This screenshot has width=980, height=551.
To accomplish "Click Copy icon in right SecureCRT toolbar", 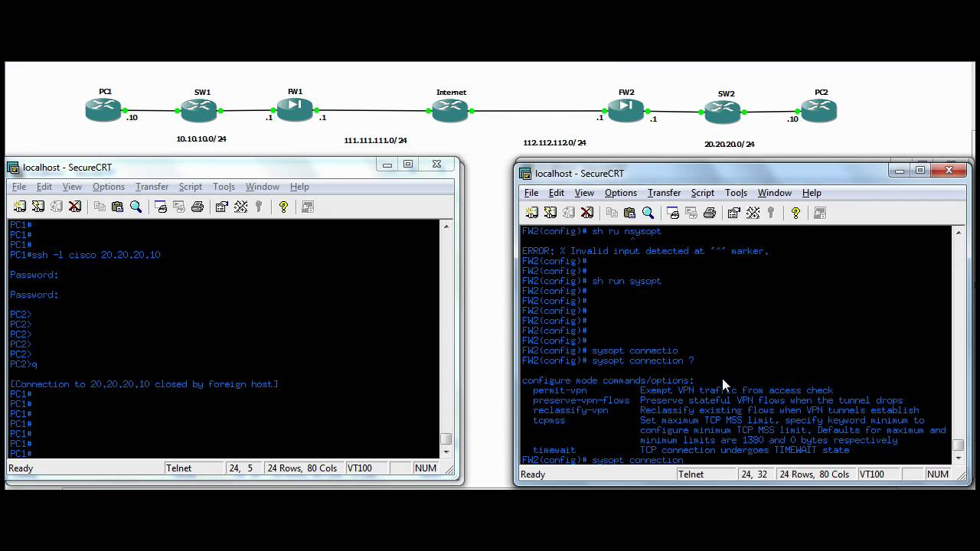I will (x=612, y=213).
